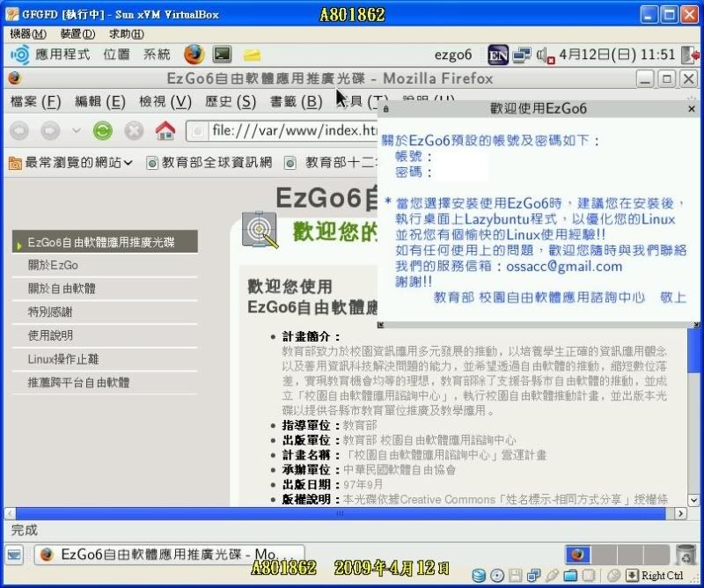Launch Firefox from the top panel icon
This screenshot has height=588, width=704.
pos(194,55)
